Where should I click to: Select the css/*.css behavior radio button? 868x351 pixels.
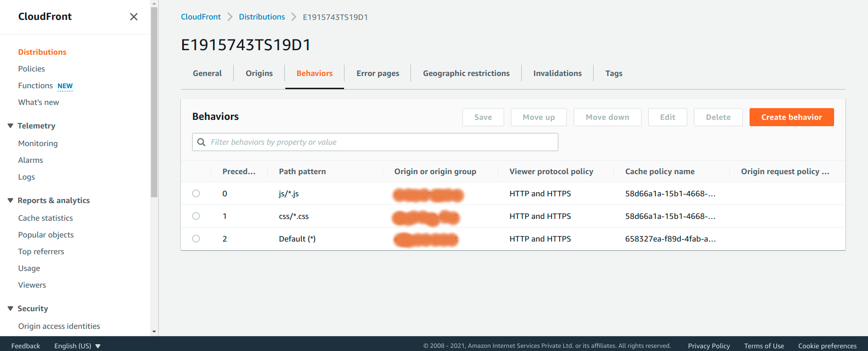click(x=196, y=216)
